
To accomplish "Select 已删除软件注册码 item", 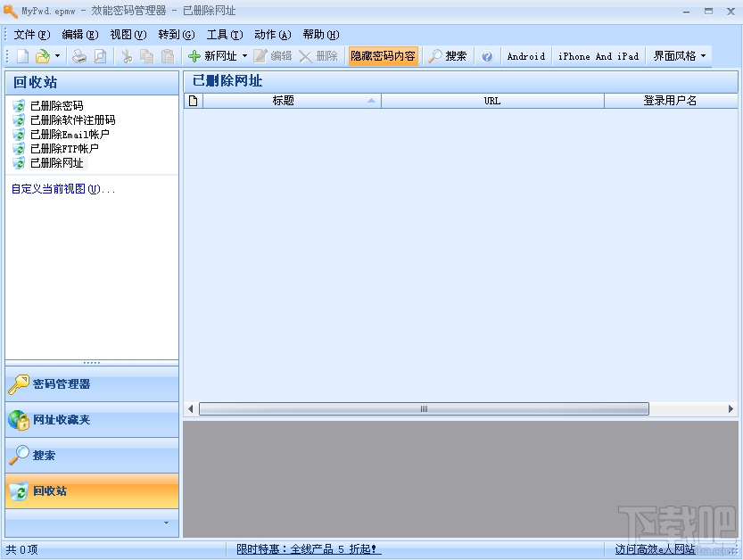I will (72, 119).
